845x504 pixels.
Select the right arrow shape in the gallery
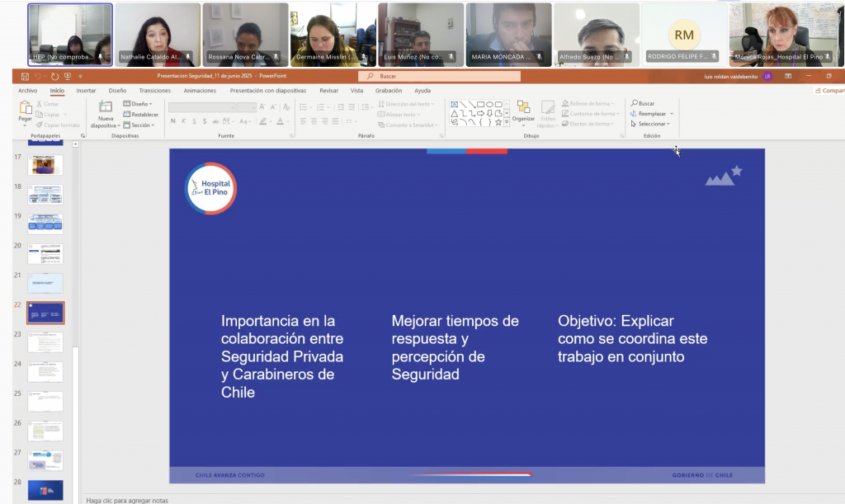(x=481, y=113)
